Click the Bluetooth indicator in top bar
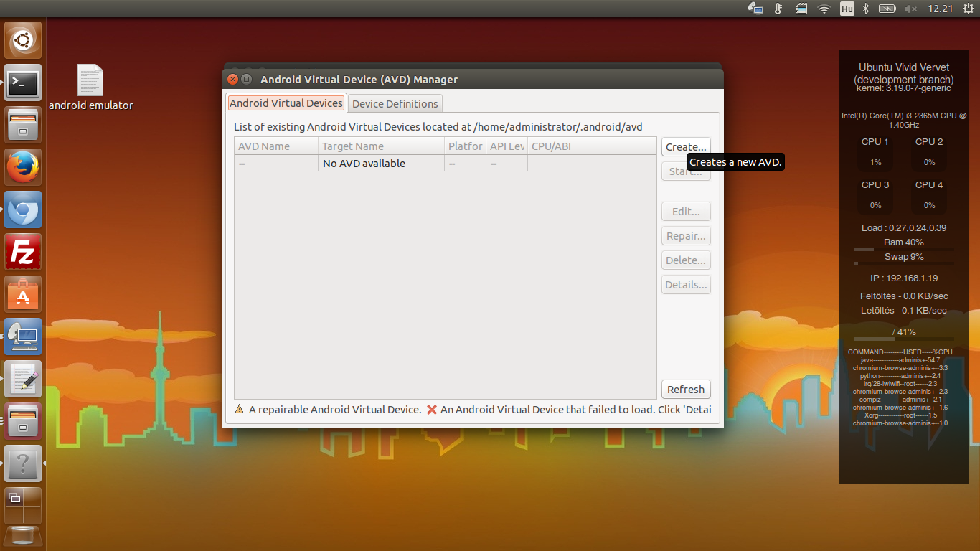 [x=866, y=9]
